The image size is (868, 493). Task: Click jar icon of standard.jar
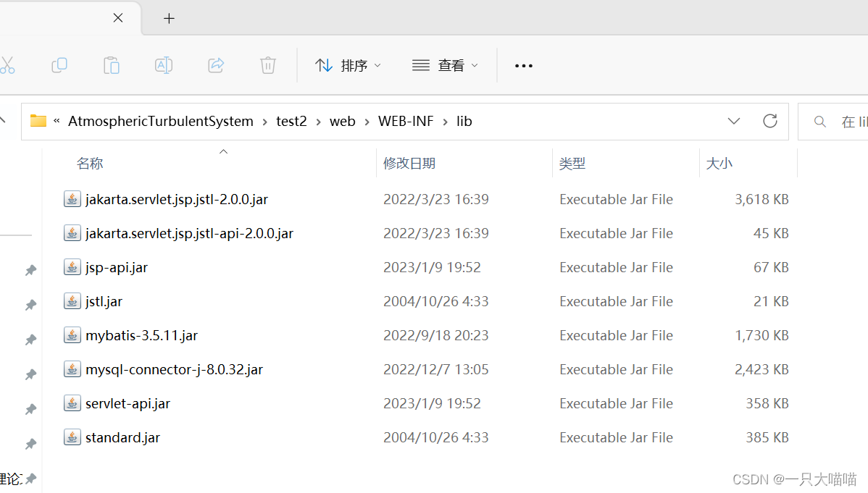(x=72, y=437)
